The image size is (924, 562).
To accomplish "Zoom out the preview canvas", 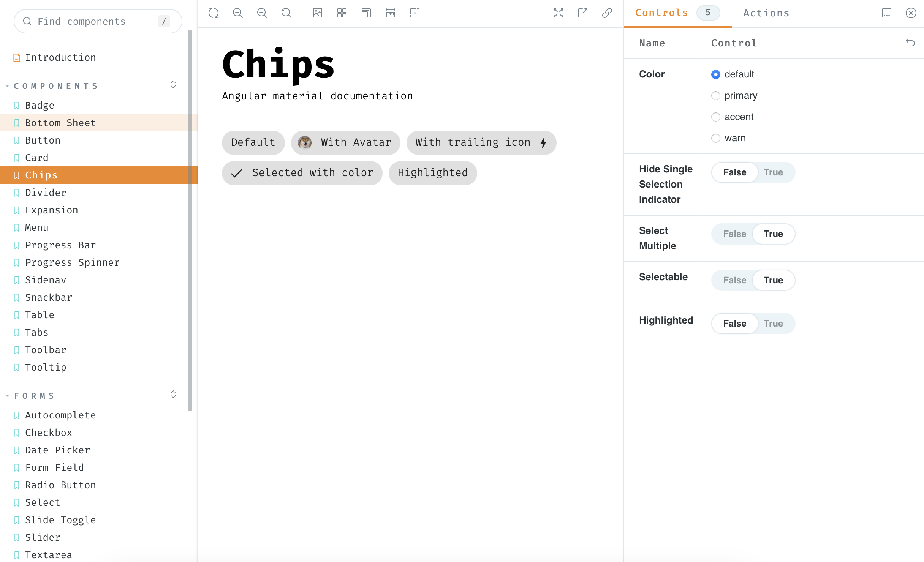I will [x=262, y=13].
